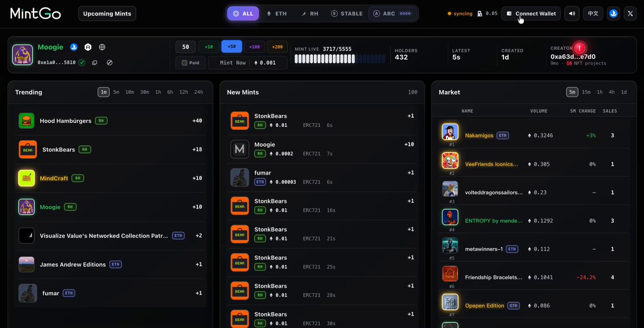Click the Connect Wallet button
The width and height of the screenshot is (644, 328).
[x=531, y=13]
